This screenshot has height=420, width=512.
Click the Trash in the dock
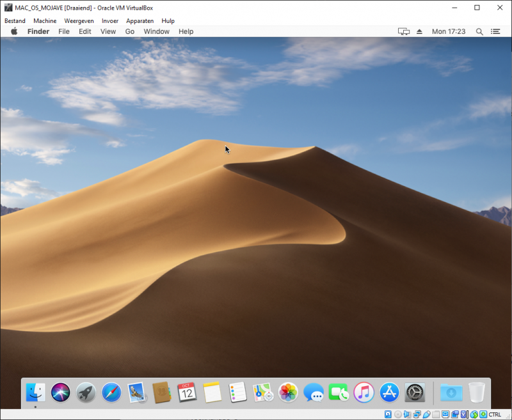click(x=477, y=392)
